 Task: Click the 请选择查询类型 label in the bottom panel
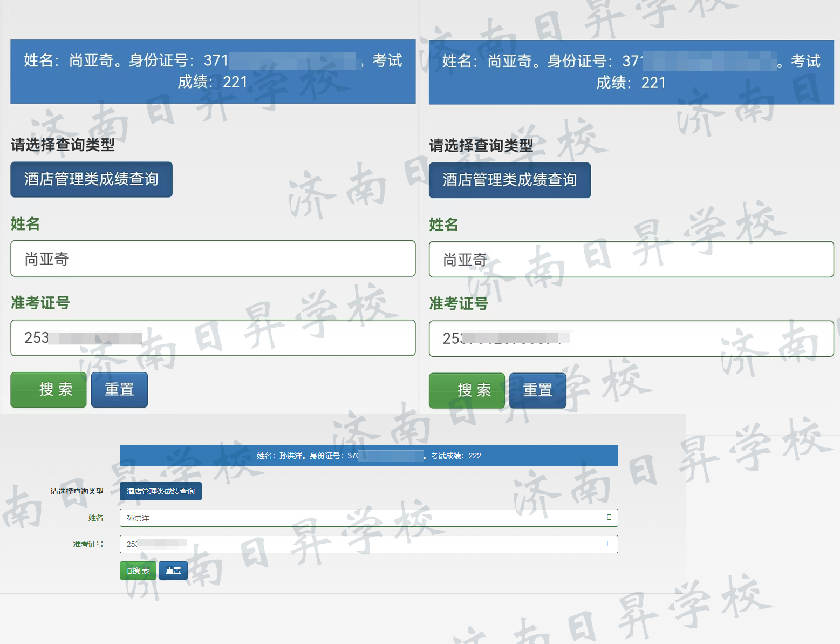point(77,491)
